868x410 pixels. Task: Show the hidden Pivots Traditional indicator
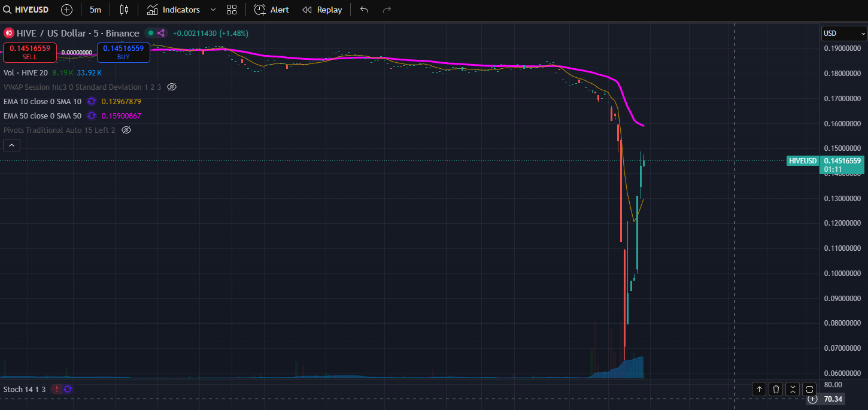click(126, 130)
